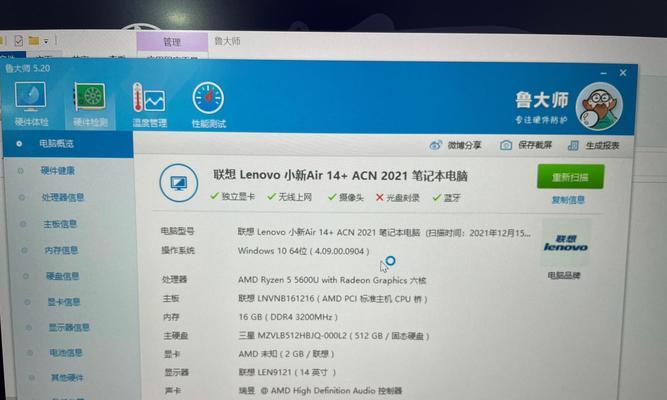Open 其他硬件 in the sidebar
The width and height of the screenshot is (667, 400).
67,377
